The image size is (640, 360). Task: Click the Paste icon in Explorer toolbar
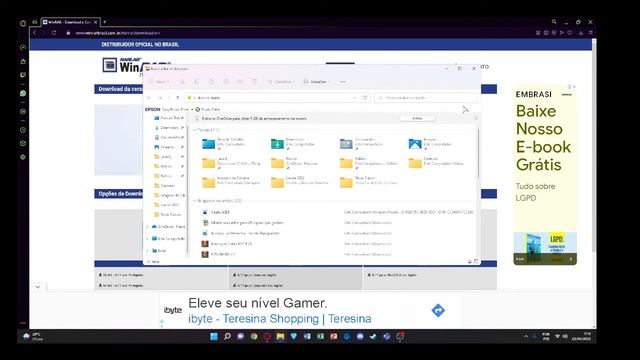(211, 82)
